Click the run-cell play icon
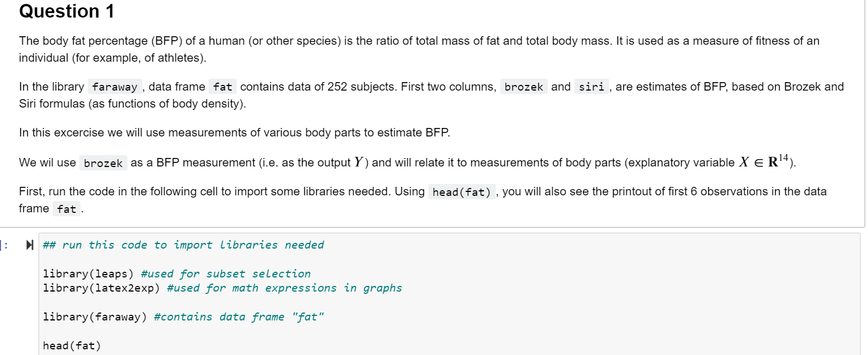 pos(28,245)
